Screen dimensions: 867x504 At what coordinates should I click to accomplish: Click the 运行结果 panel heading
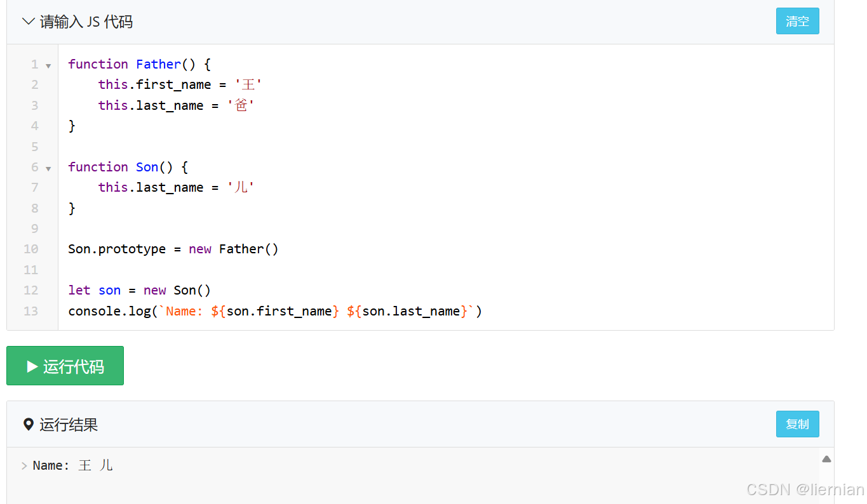[69, 424]
